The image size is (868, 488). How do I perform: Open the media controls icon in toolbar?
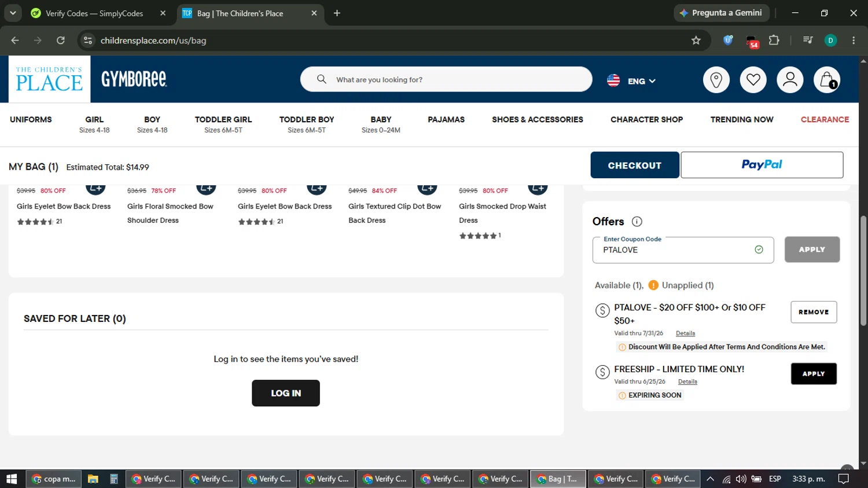click(x=808, y=41)
